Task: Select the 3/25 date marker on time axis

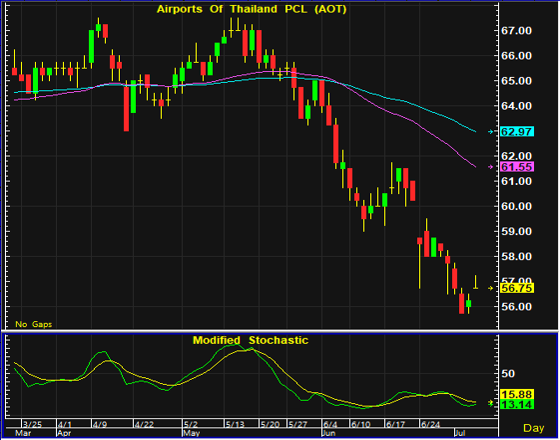Action: [x=32, y=425]
